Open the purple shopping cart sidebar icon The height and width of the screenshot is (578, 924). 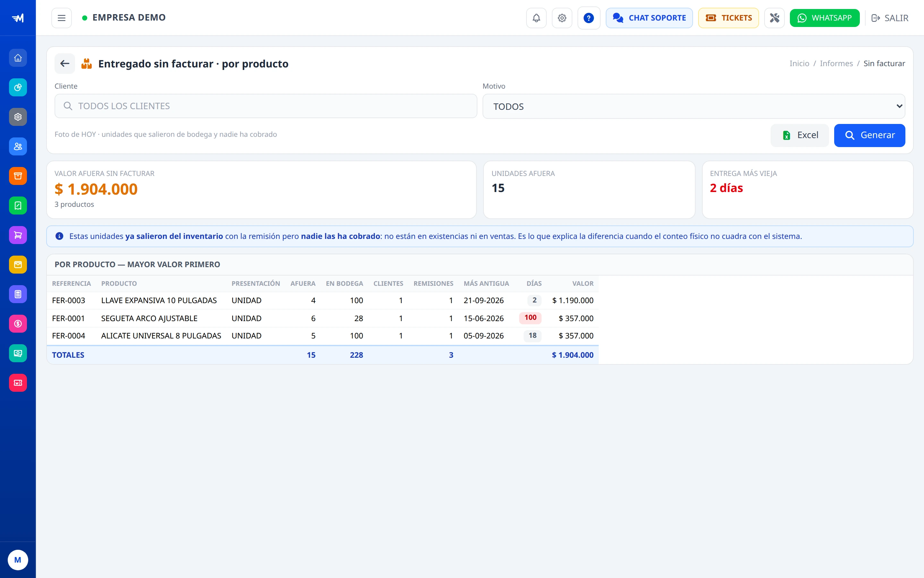tap(18, 235)
